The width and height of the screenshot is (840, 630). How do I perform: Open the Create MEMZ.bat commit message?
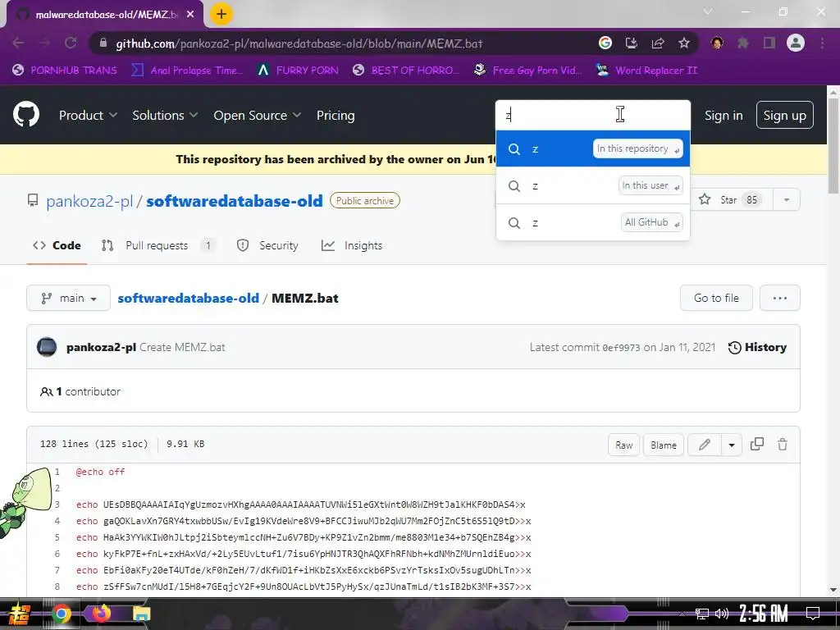(x=182, y=347)
